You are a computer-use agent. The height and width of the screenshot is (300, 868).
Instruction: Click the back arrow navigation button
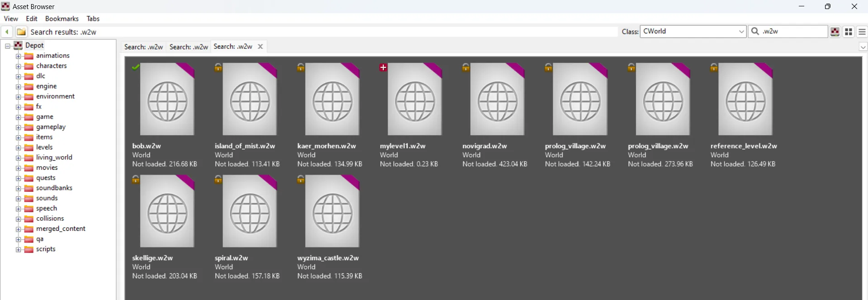pyautogui.click(x=7, y=32)
